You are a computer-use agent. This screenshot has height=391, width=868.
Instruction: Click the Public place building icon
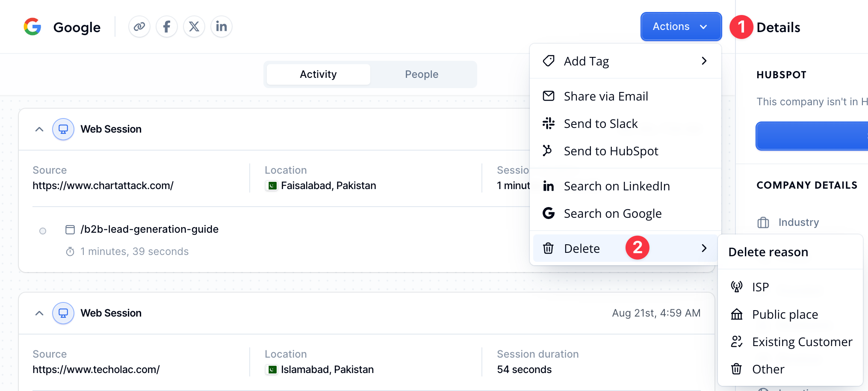tap(737, 314)
